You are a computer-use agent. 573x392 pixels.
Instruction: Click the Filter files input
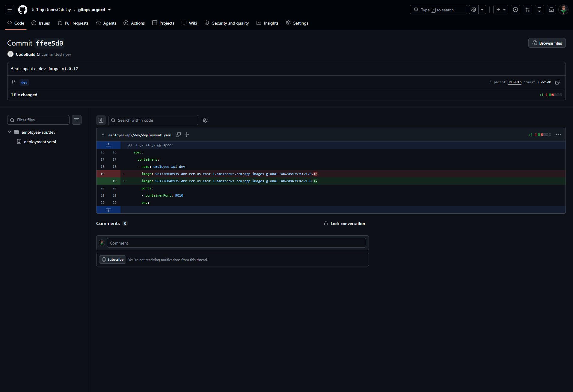click(x=38, y=120)
